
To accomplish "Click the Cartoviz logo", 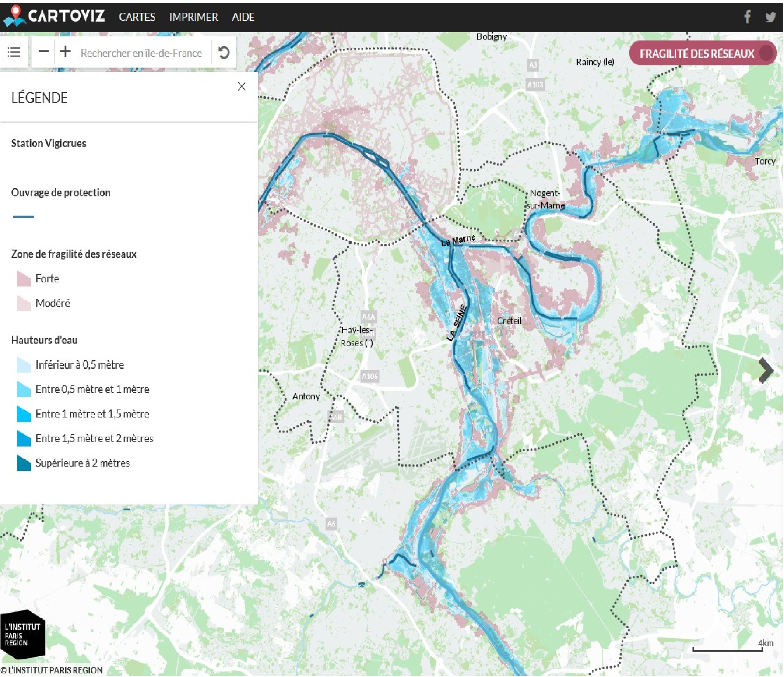I will pos(54,16).
